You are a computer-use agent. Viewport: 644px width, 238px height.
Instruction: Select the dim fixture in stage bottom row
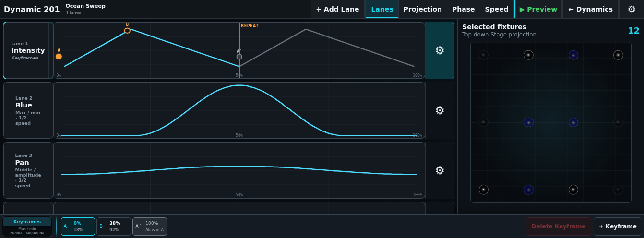coord(618,190)
